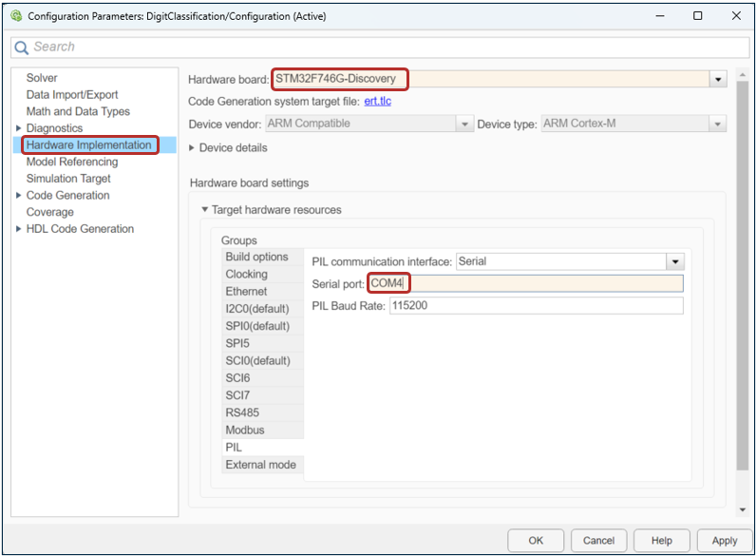Image resolution: width=756 pixels, height=556 pixels.
Task: Open the Build options group
Action: point(256,258)
